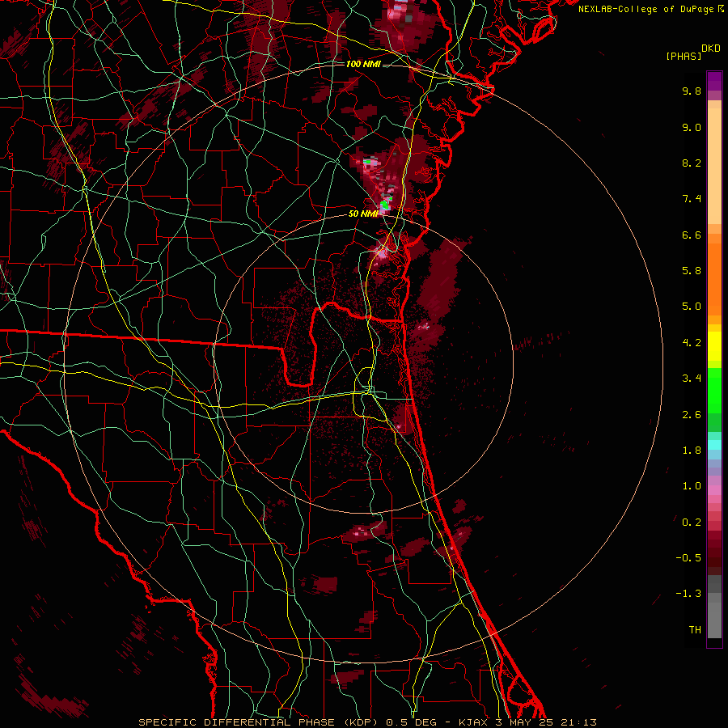Pick the bright green band of color bar
728x728 pixels.
(x=714, y=390)
